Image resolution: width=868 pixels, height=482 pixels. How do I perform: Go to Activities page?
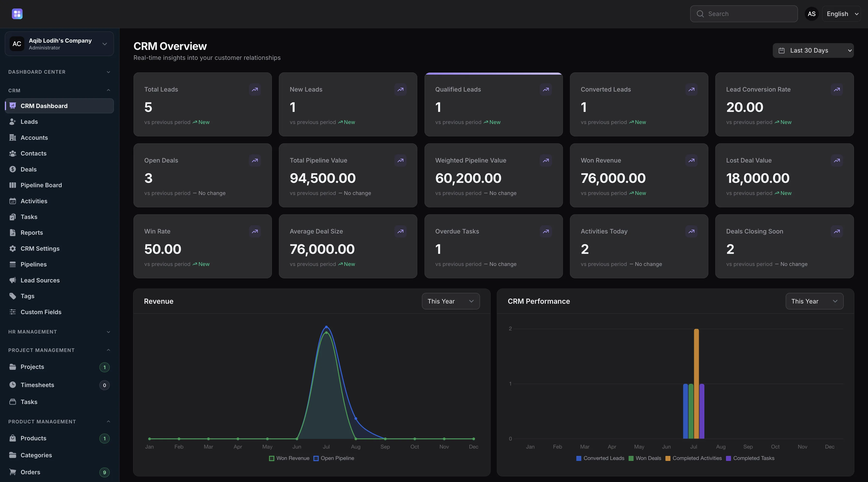(59, 201)
